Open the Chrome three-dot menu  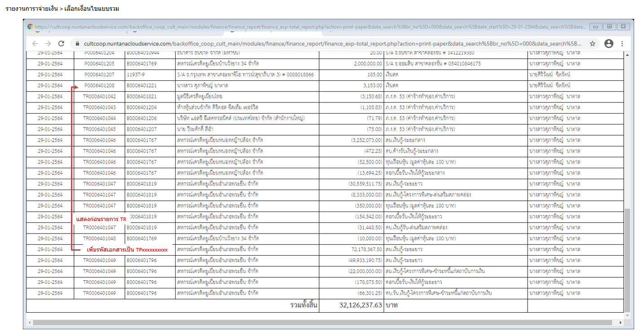coord(622,44)
